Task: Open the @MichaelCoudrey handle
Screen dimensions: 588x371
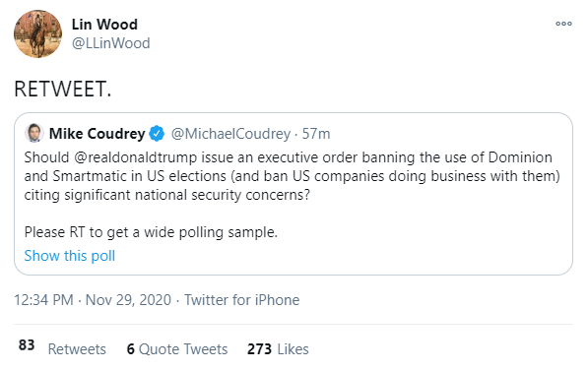Action: tap(230, 134)
